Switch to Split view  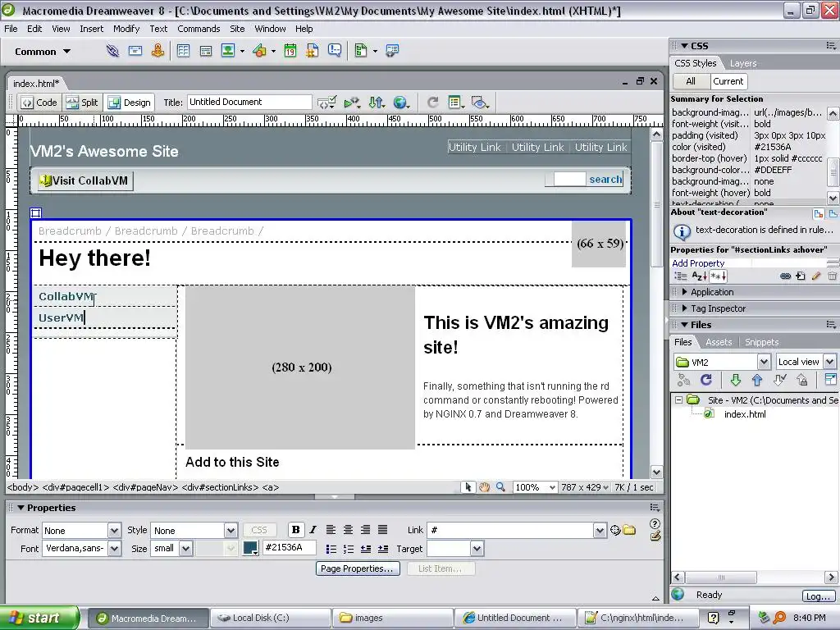tap(82, 103)
